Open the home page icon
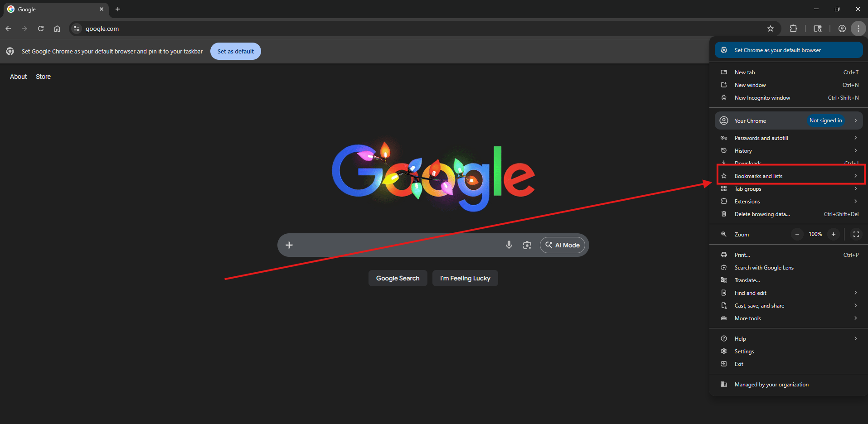The image size is (868, 424). (57, 29)
